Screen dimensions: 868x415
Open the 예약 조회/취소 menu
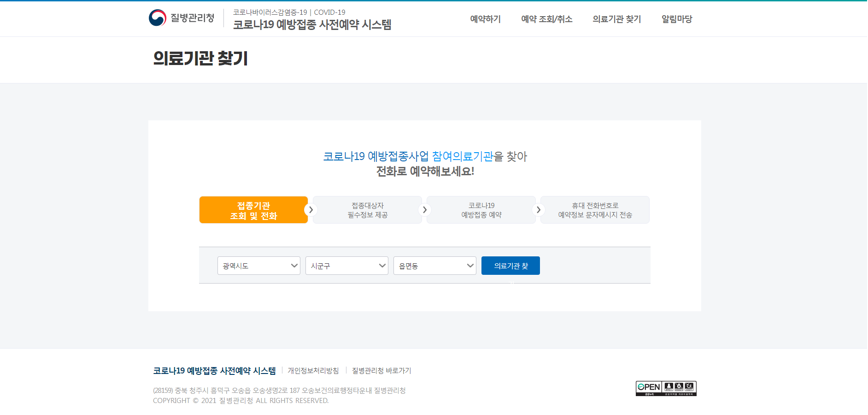[546, 19]
